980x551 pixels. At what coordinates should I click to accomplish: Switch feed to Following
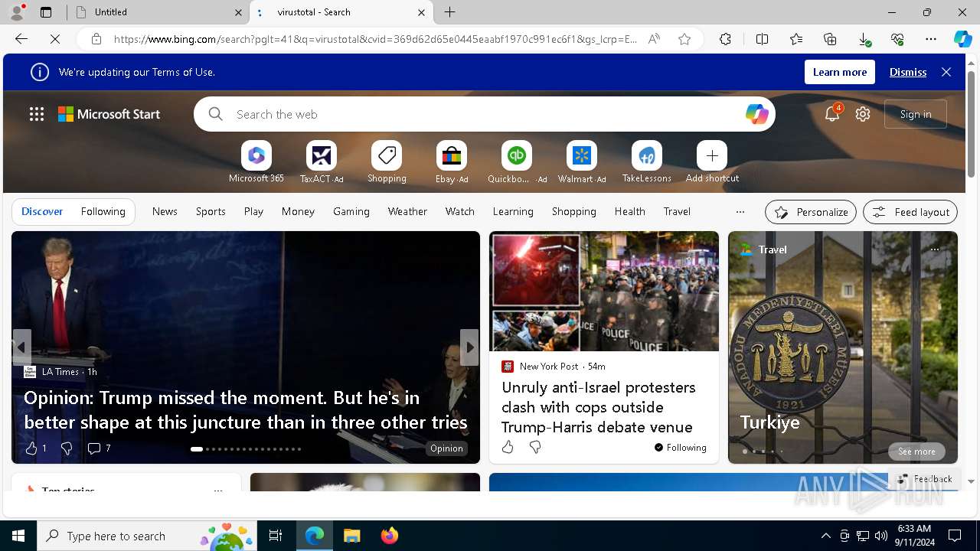pyautogui.click(x=103, y=211)
